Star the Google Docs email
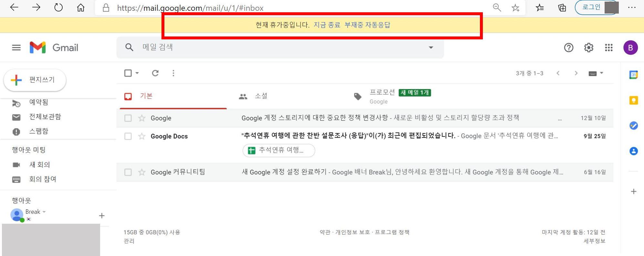Image resolution: width=644 pixels, height=256 pixels. pyautogui.click(x=141, y=136)
